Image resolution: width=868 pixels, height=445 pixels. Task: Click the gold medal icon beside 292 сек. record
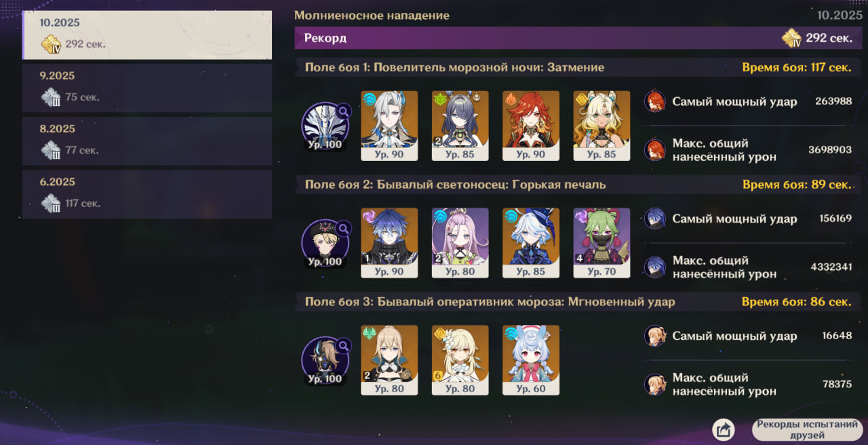click(x=791, y=38)
